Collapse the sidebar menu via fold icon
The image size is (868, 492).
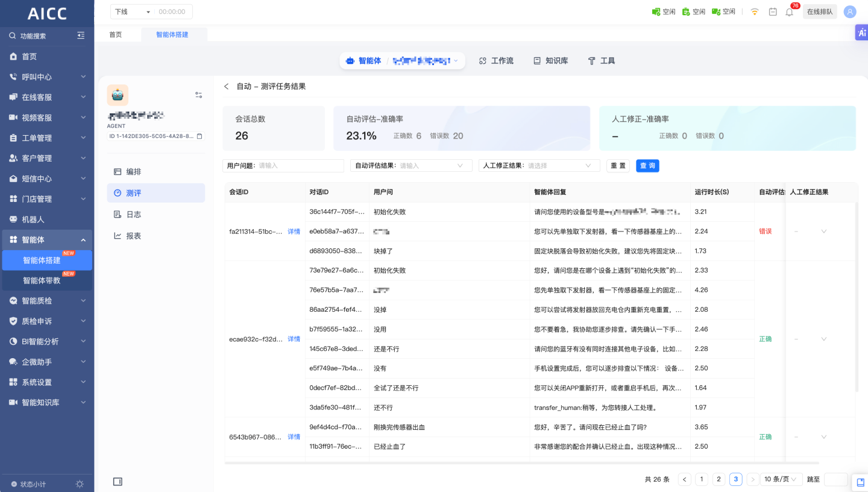pos(81,36)
